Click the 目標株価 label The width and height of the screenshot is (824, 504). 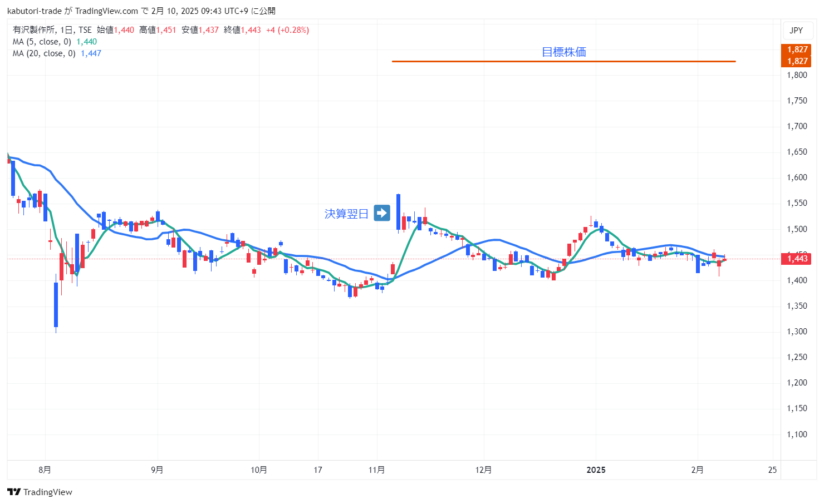[564, 52]
